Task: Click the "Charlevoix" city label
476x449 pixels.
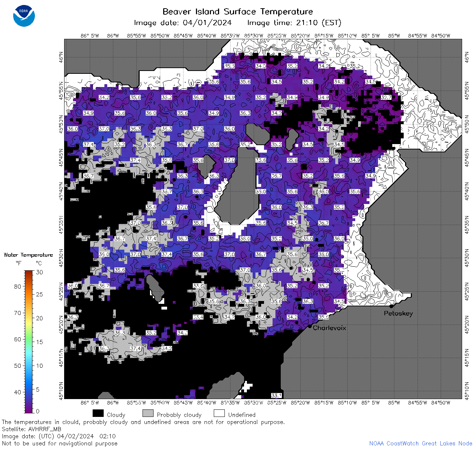Action: 329,328
